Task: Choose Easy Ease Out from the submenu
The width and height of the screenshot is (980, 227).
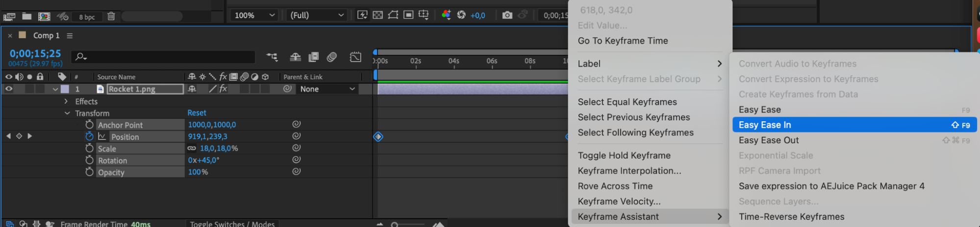Action: point(768,140)
